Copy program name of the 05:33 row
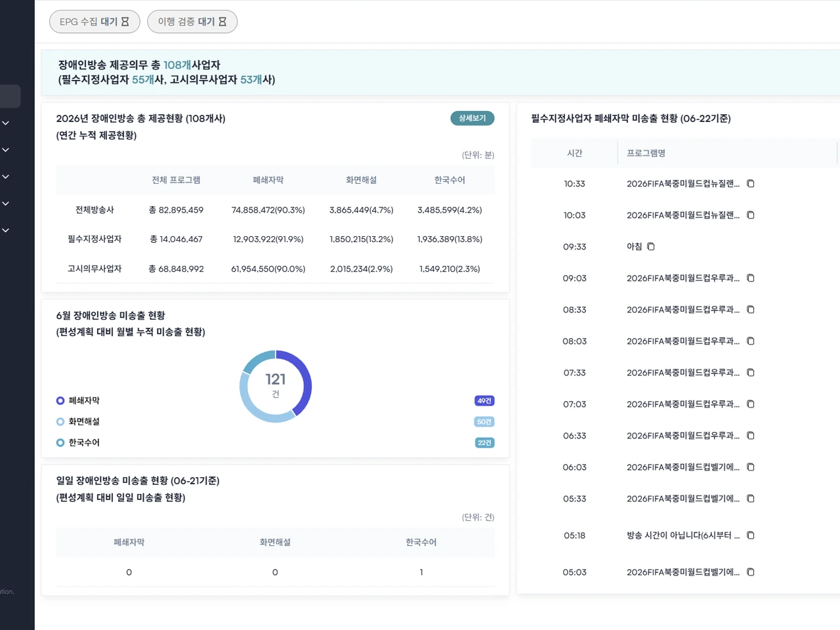Image resolution: width=840 pixels, height=630 pixels. click(x=751, y=499)
